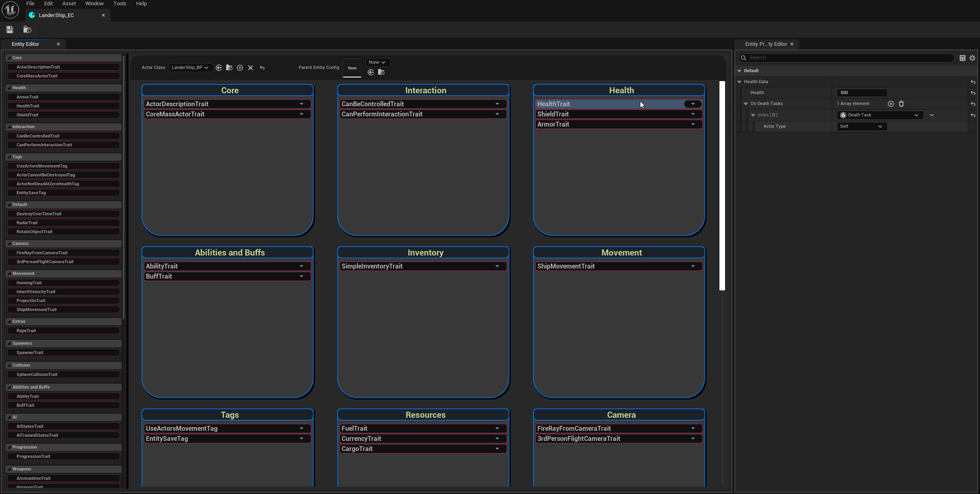Click the Browse to asset toolbar icon
The height and width of the screenshot is (494, 980).
click(x=27, y=30)
